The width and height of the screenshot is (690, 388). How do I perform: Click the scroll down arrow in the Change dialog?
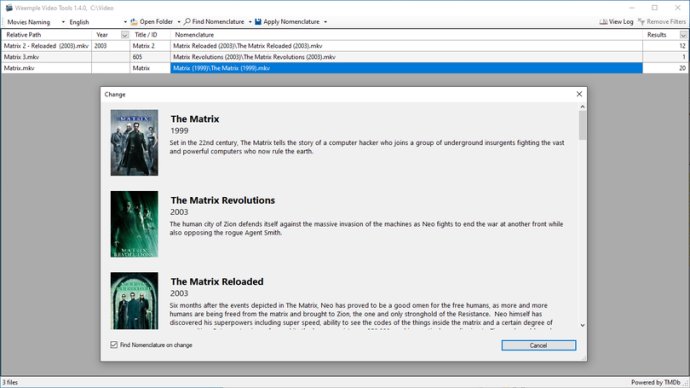[583, 325]
